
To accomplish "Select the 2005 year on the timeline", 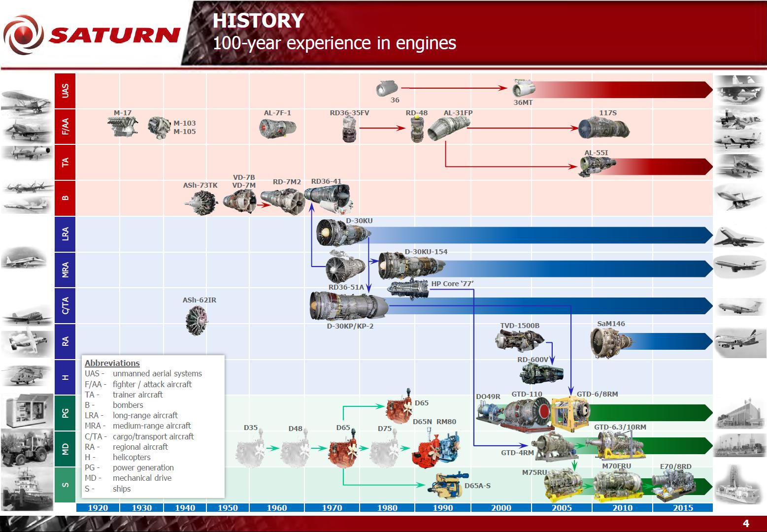I will tap(561, 508).
